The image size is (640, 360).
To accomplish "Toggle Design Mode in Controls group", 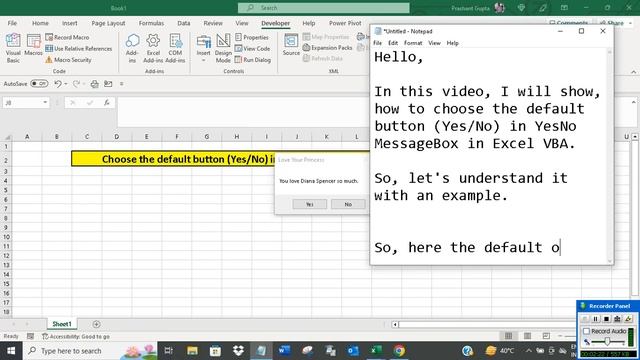I will [223, 48].
